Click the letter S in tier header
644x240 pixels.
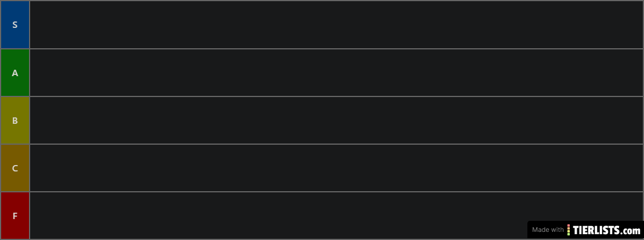point(15,25)
